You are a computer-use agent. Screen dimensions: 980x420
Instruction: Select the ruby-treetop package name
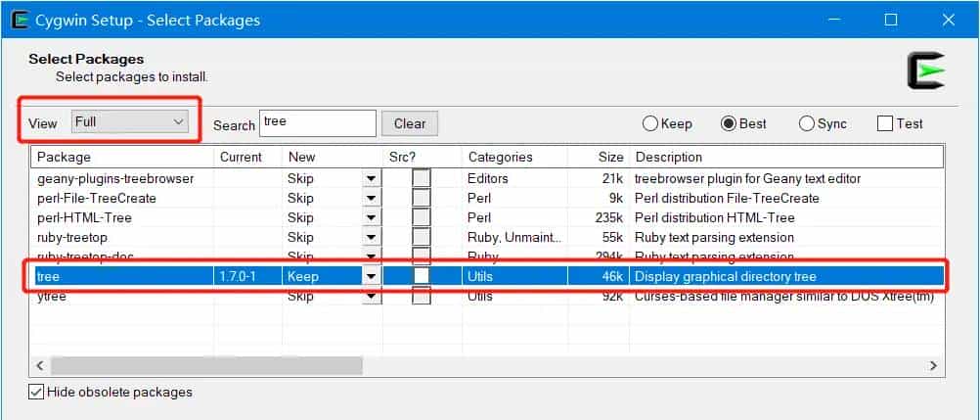[x=72, y=238]
